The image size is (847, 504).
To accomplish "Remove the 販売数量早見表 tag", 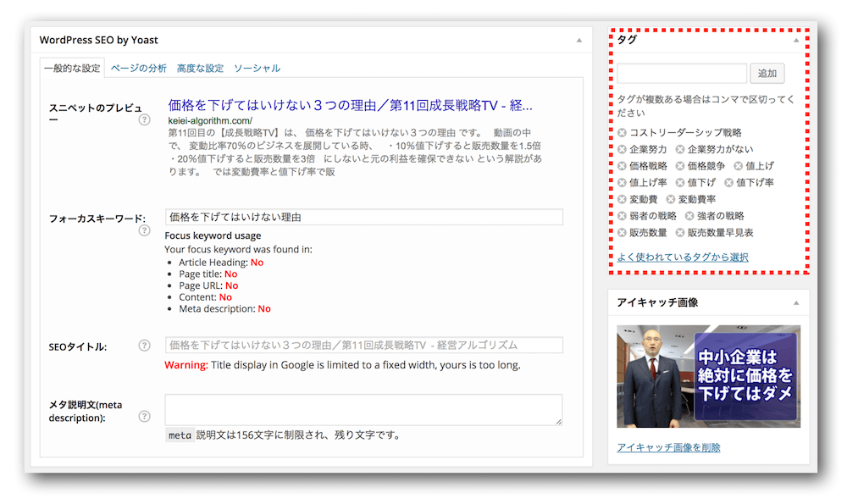I will (x=679, y=232).
